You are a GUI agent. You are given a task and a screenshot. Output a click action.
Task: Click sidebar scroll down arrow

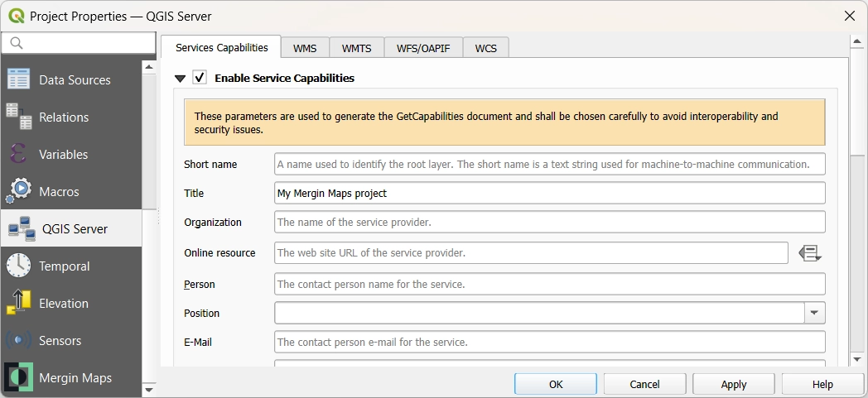(149, 390)
